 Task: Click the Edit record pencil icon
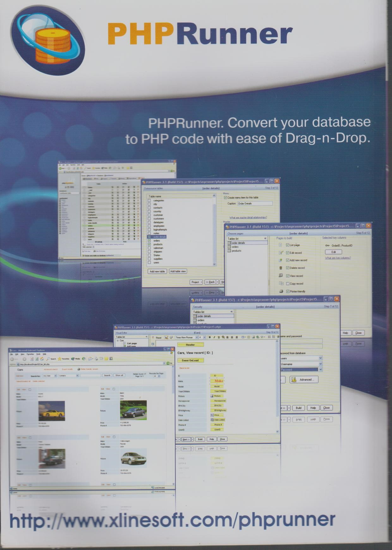[x=281, y=253]
